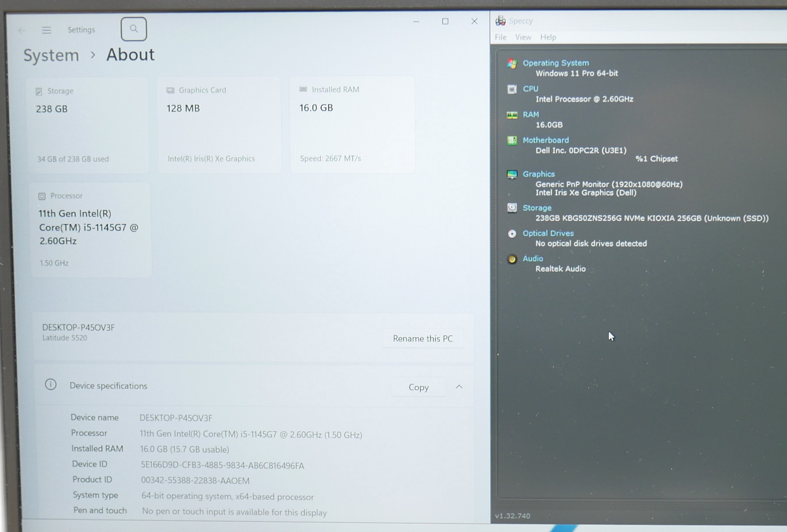The height and width of the screenshot is (532, 787).
Task: Click the Speccy Audio speaker icon
Action: click(512, 259)
